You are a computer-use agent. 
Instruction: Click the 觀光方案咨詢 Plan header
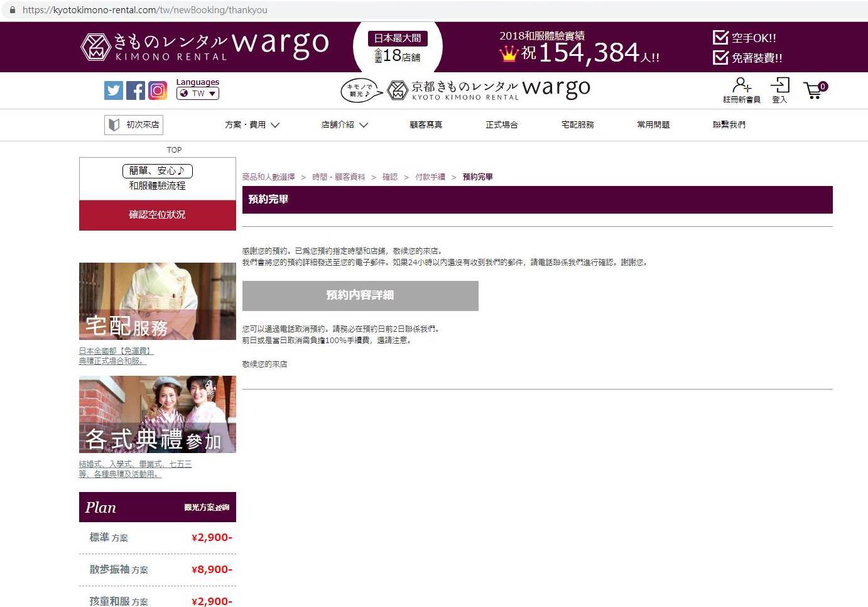click(158, 507)
